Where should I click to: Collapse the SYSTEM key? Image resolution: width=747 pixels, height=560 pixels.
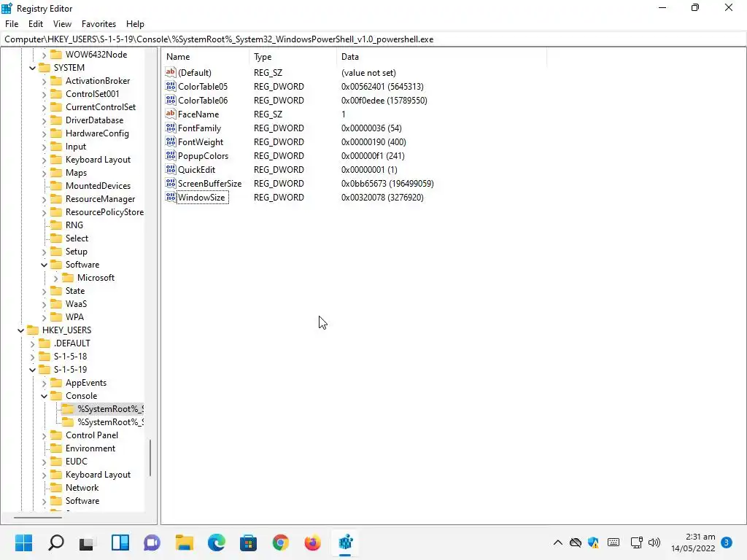point(32,68)
